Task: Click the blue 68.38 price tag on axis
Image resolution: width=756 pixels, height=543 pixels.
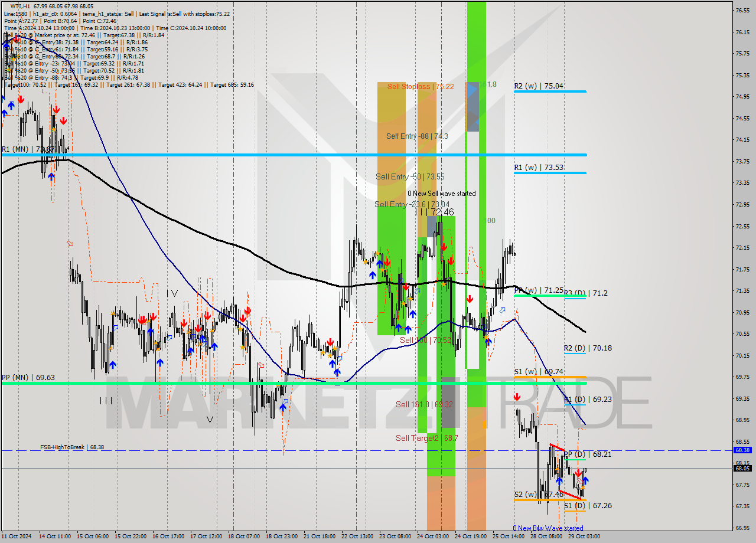Action: [x=742, y=450]
